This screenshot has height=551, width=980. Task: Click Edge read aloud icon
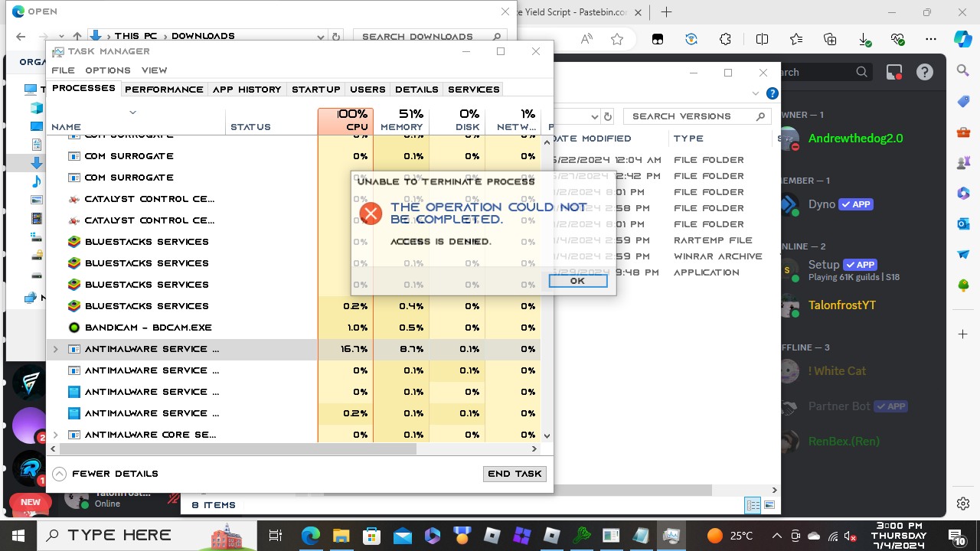coord(586,39)
